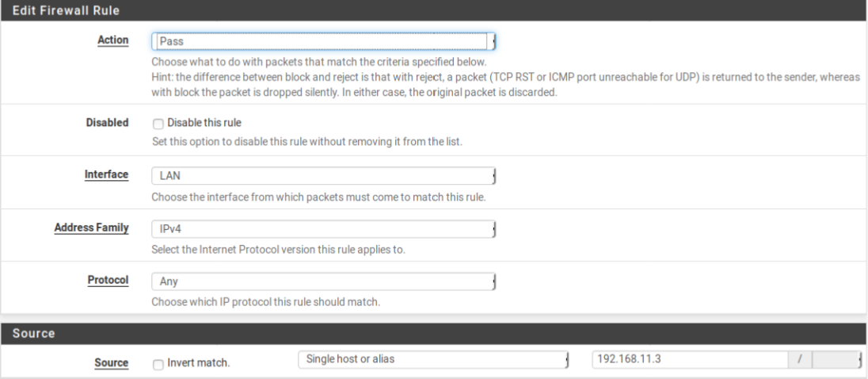Click the underlined Interface label
Image resolution: width=868 pixels, height=379 pixels.
[106, 174]
